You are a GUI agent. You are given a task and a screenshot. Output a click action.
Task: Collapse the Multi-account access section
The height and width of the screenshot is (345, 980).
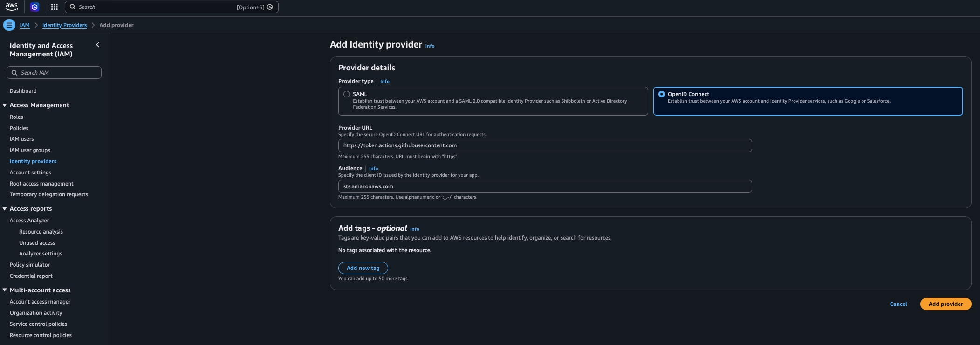pyautogui.click(x=5, y=290)
